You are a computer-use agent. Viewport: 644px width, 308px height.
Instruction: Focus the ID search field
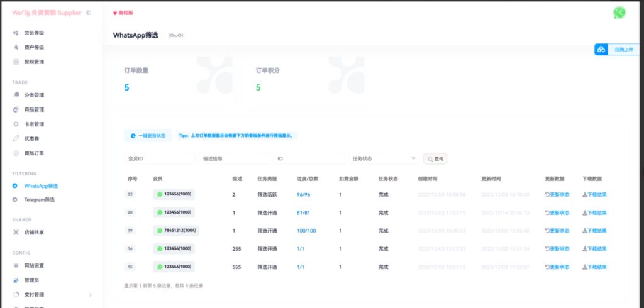tap(309, 158)
